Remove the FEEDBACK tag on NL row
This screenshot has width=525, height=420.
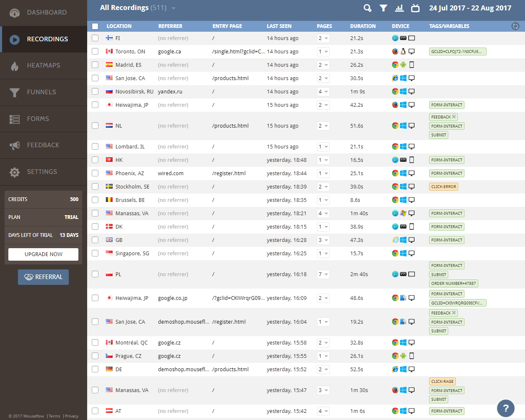coord(454,117)
